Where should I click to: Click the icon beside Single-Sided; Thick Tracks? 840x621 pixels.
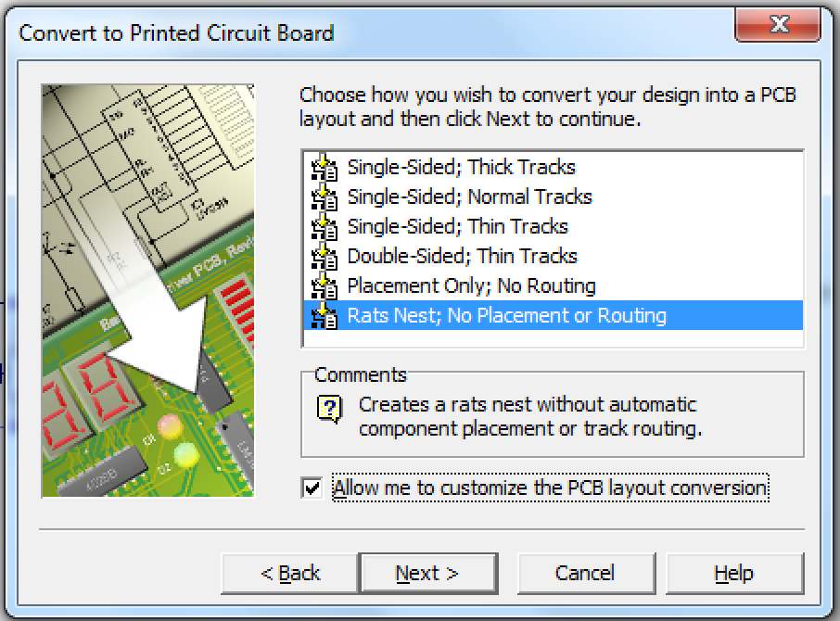(x=325, y=168)
